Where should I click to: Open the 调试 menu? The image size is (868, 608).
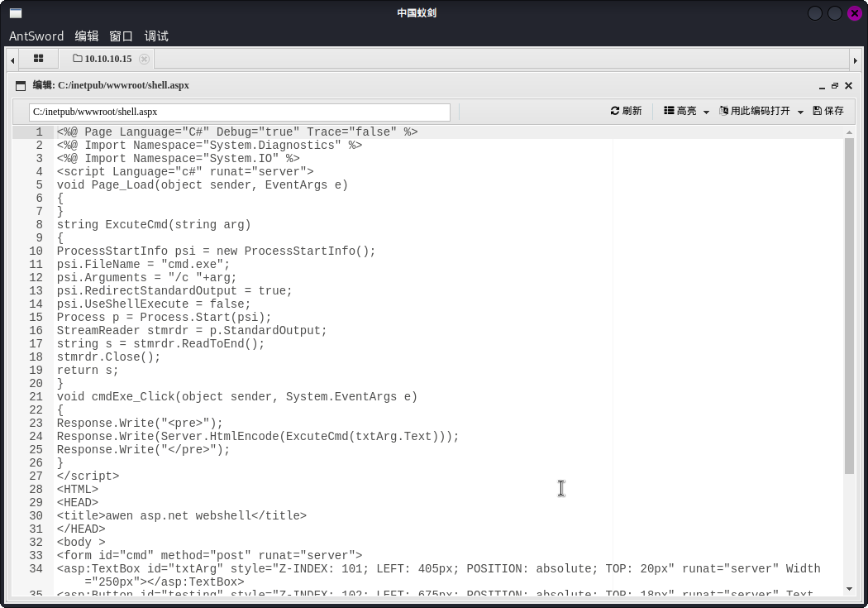[x=156, y=36]
